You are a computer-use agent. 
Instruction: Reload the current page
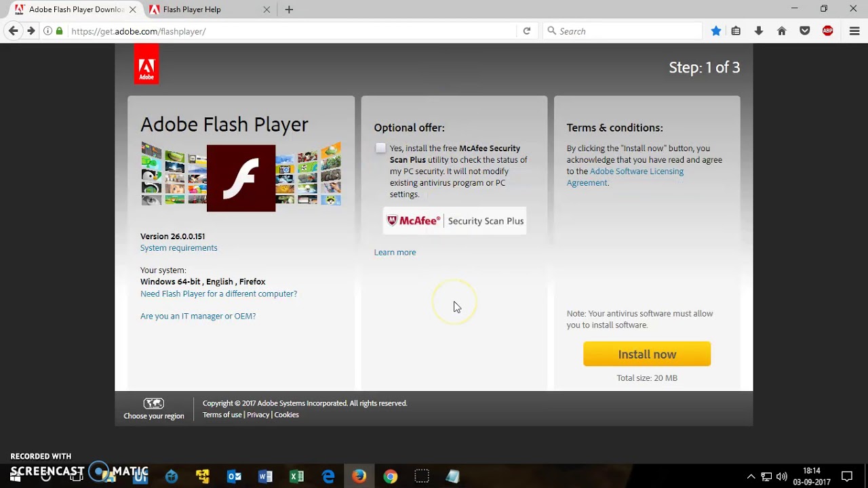[527, 31]
